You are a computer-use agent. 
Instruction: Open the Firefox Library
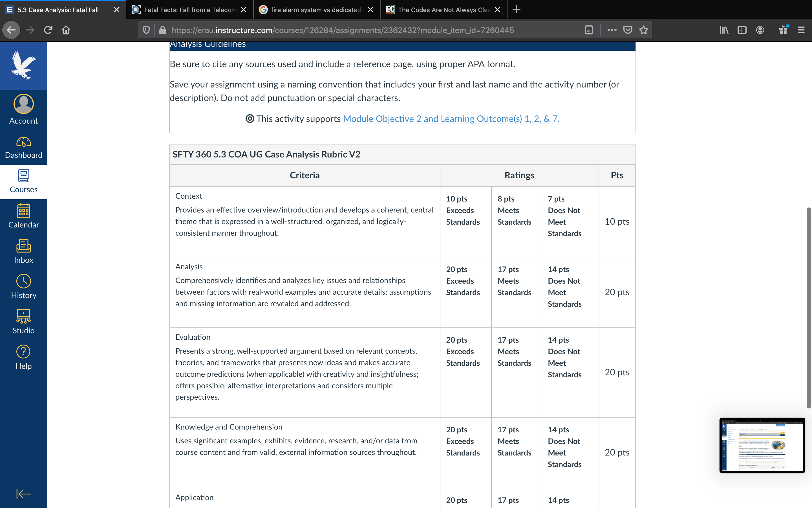coord(724,30)
